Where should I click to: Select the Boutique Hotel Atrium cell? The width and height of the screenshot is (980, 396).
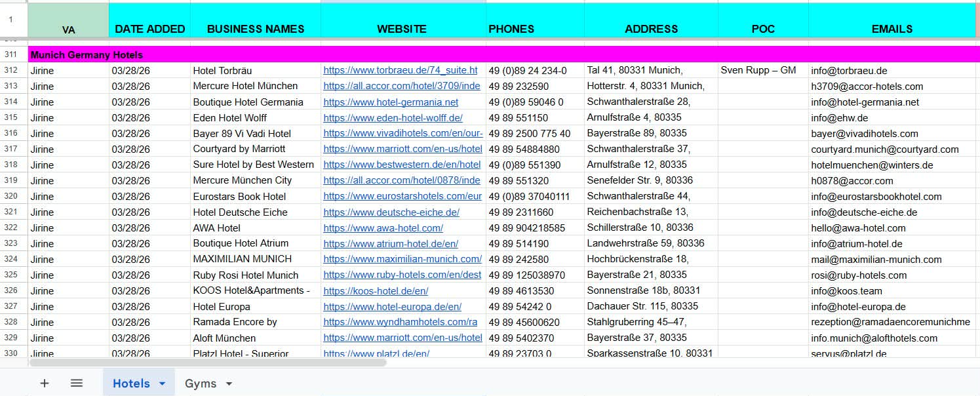click(256, 243)
